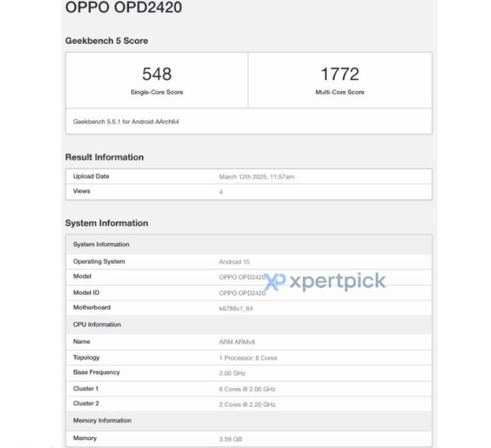Click the OPPO OPD2420 page title
Image resolution: width=491 pixels, height=448 pixels.
click(123, 8)
